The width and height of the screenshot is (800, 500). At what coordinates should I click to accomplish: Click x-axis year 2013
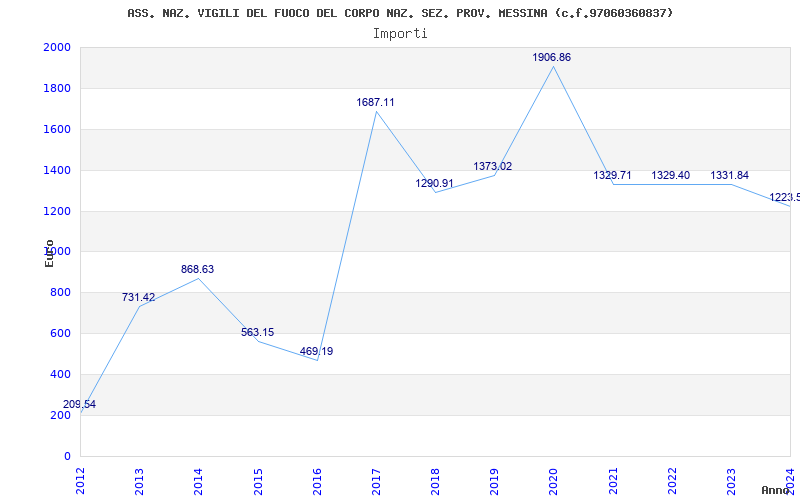(139, 481)
